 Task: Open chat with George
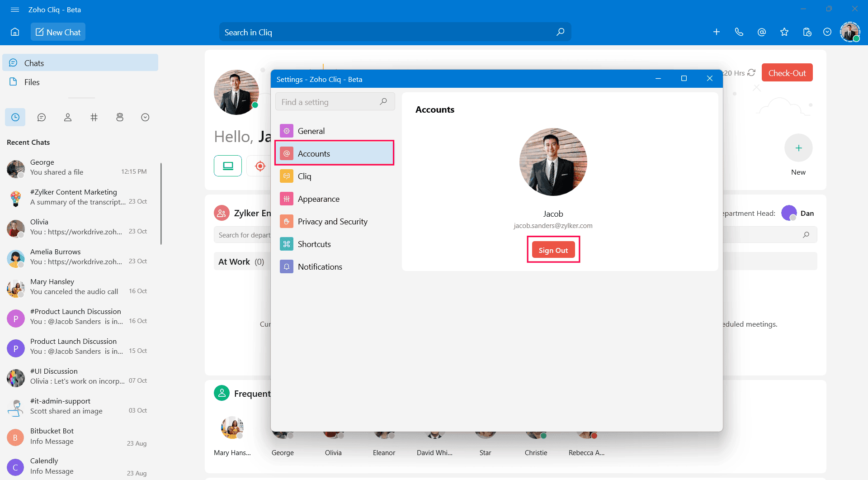coord(79,167)
